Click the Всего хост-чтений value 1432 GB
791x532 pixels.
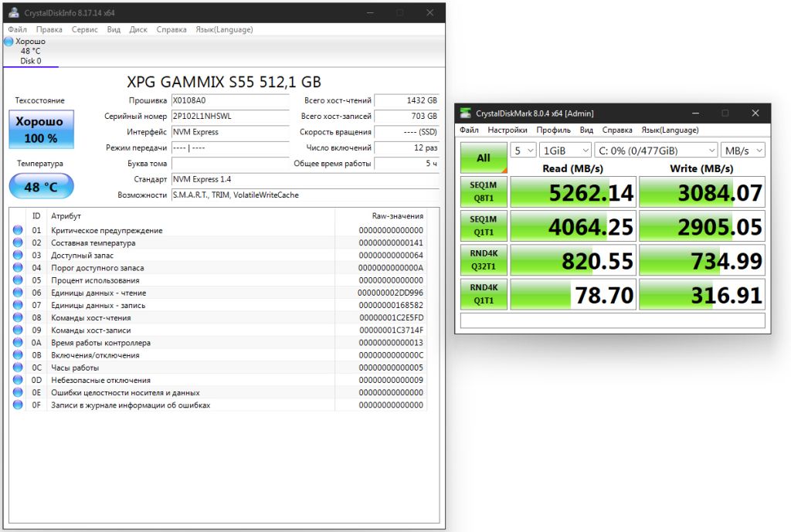[x=406, y=100]
